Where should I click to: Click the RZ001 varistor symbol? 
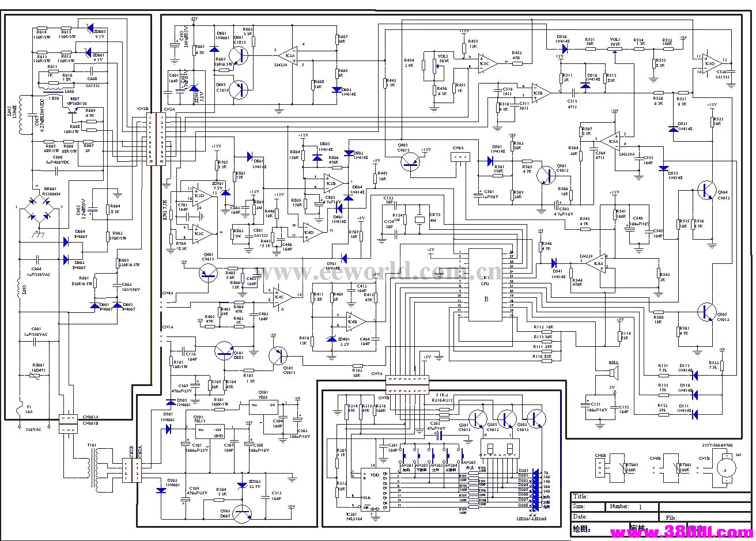tap(35, 376)
